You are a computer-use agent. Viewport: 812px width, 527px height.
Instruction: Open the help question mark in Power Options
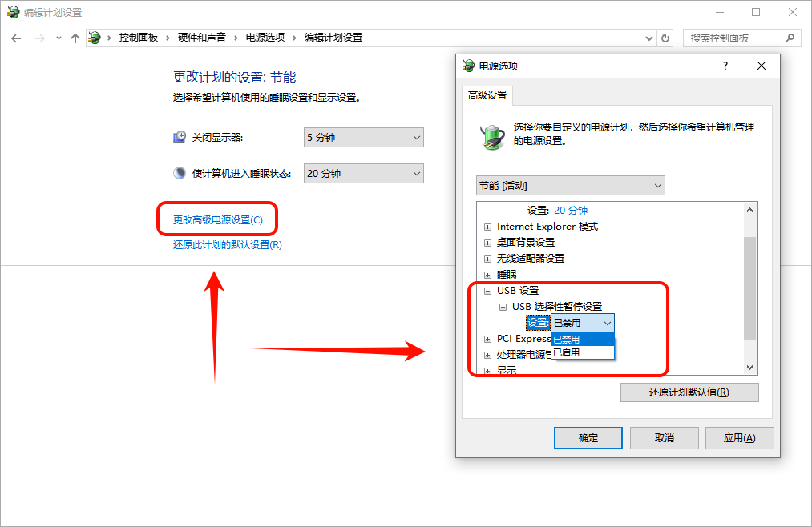(725, 66)
